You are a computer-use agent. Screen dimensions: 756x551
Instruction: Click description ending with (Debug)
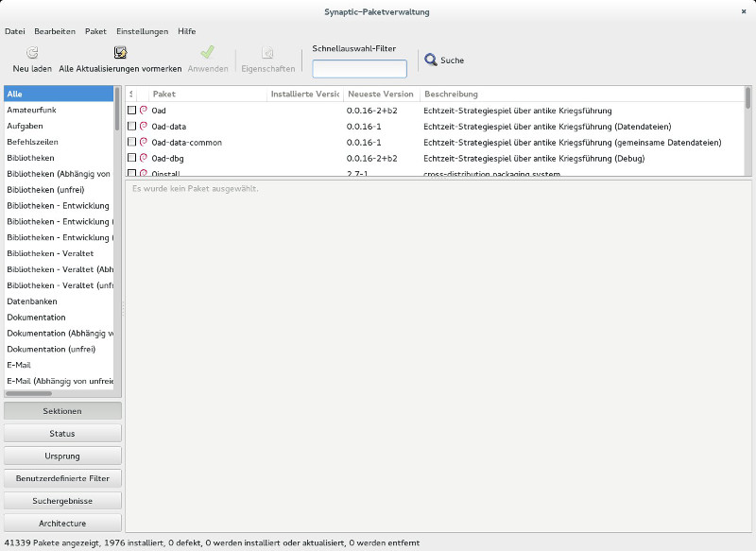click(x=534, y=158)
